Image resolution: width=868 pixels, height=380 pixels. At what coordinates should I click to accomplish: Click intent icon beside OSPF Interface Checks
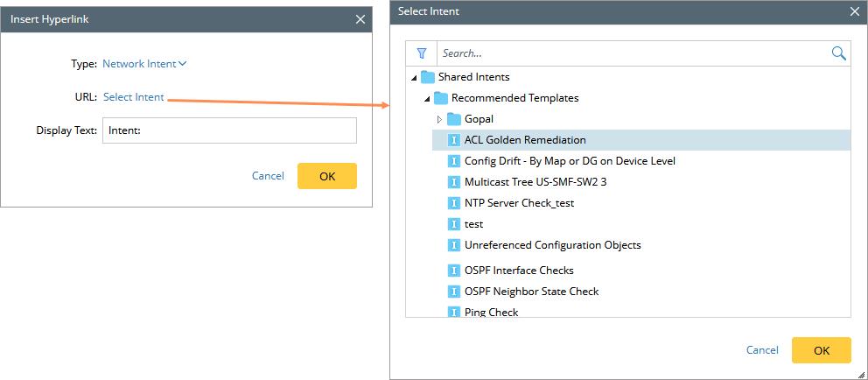454,271
